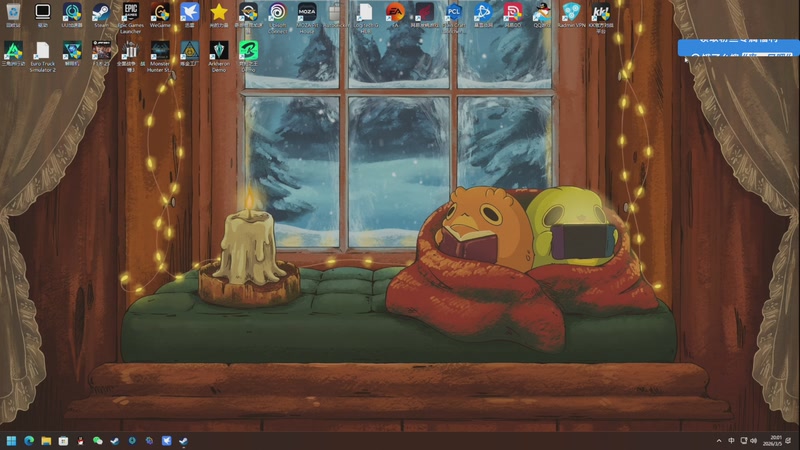
Task: Launch the Blizzard Battle.net desktop shortcut
Action: pyautogui.click(x=483, y=15)
